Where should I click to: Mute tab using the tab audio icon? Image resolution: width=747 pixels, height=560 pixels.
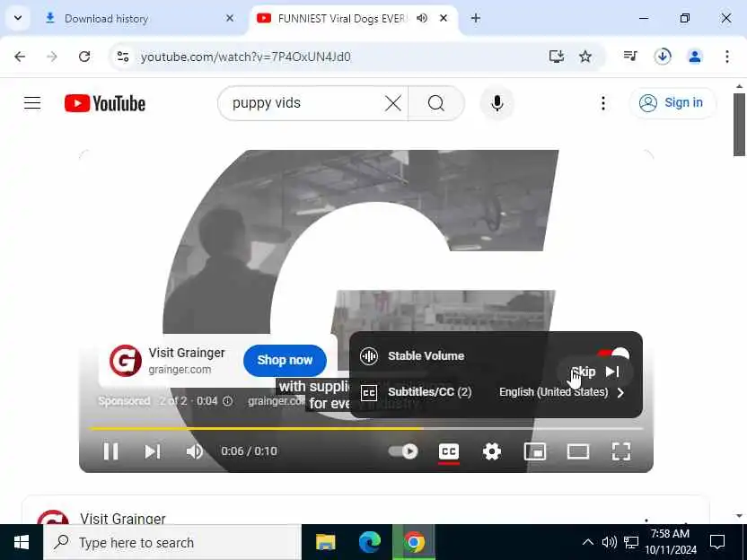[x=422, y=18]
